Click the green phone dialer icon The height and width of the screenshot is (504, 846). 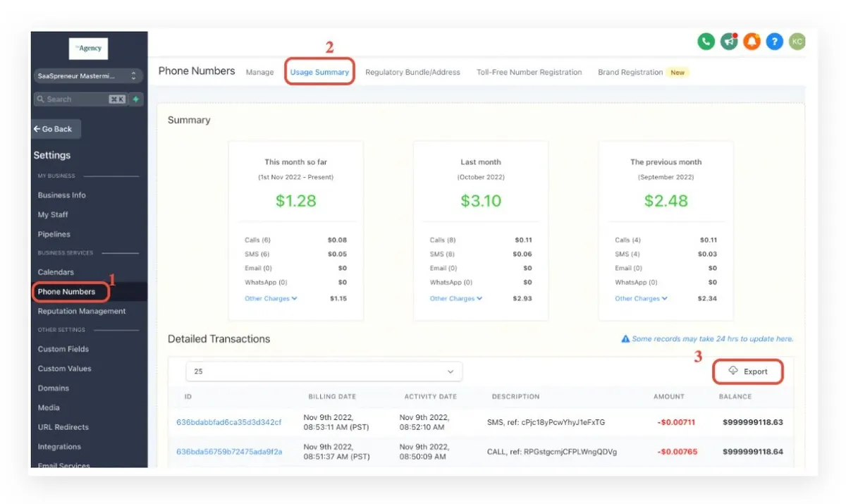coord(706,42)
